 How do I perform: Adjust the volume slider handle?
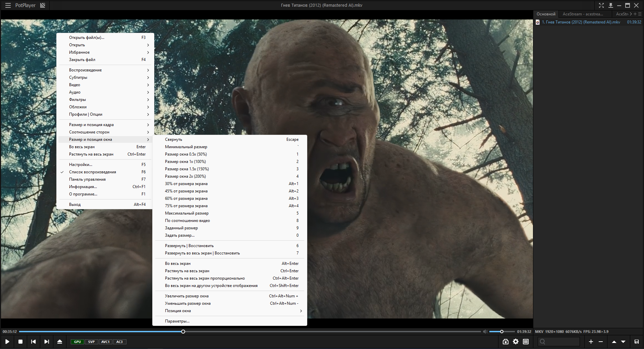[502, 332]
